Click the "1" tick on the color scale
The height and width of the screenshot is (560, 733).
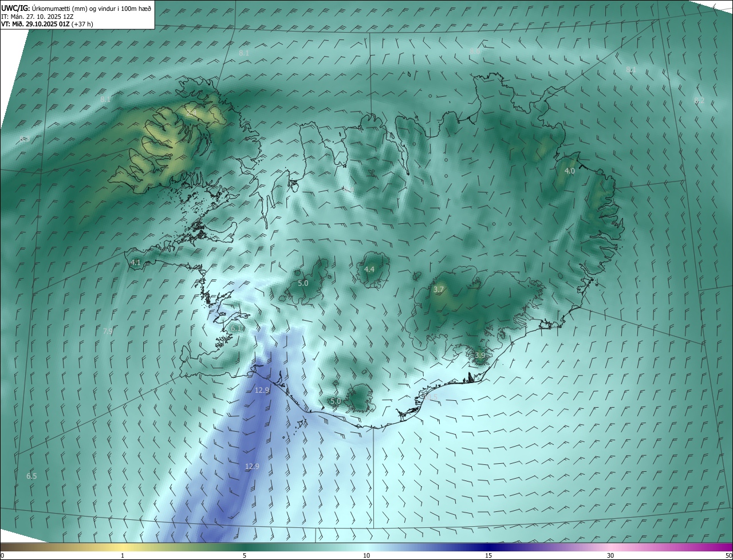pos(123,556)
